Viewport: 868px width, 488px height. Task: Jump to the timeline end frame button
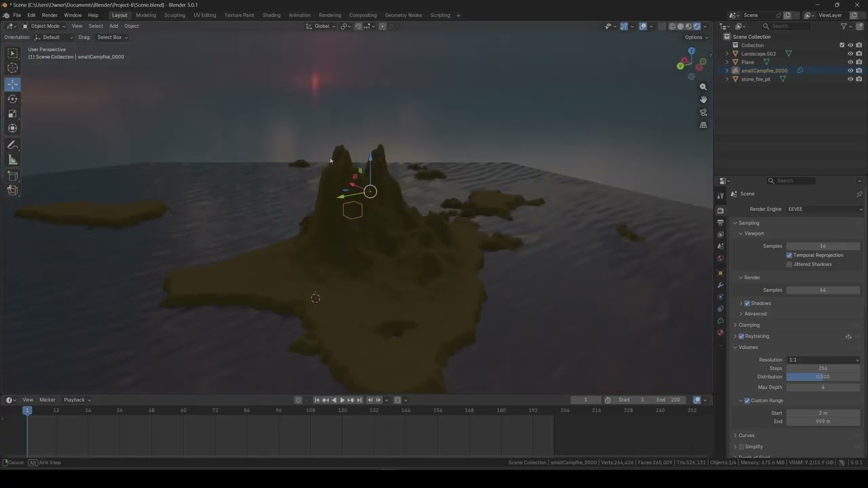[x=359, y=400]
